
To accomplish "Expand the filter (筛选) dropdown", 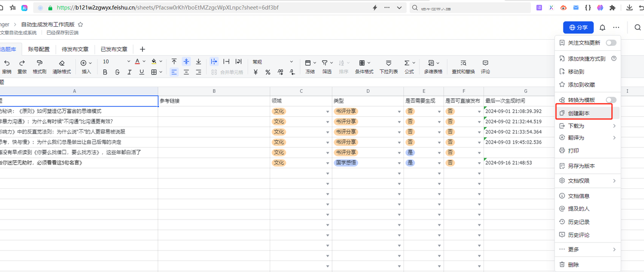I will pyautogui.click(x=332, y=63).
